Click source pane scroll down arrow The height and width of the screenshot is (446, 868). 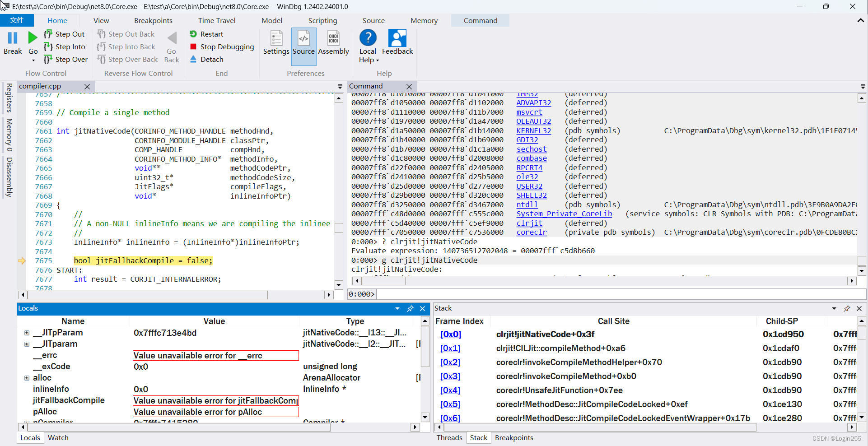339,284
